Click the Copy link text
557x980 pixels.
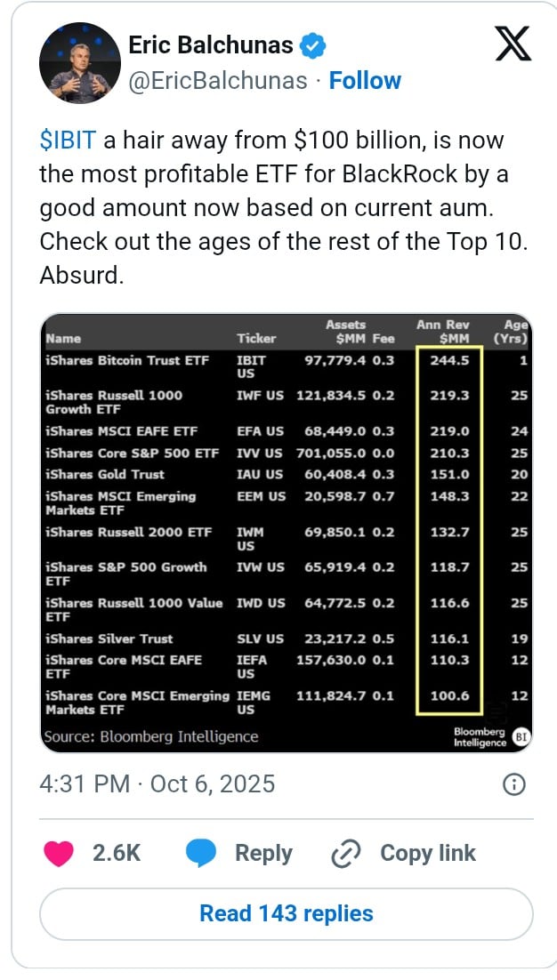[427, 853]
